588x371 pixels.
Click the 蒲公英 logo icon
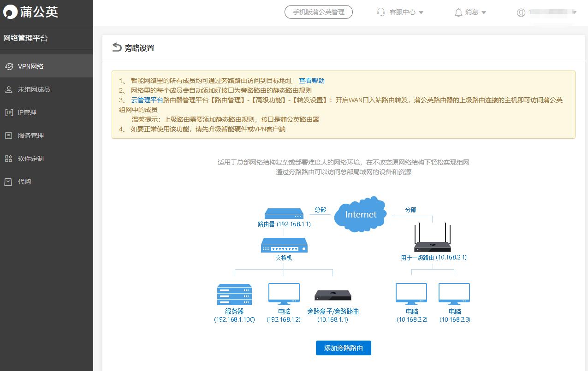coord(12,12)
